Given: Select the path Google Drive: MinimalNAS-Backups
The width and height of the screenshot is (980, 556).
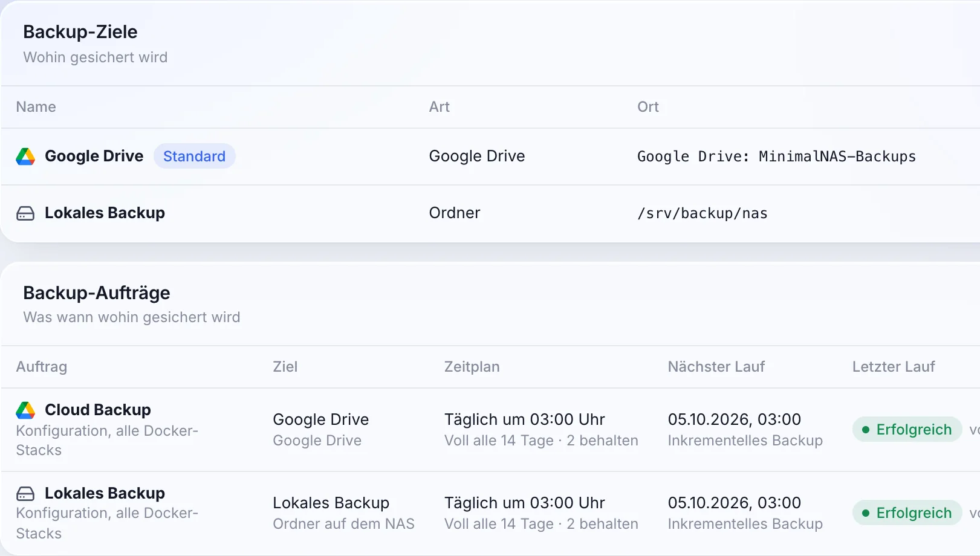Looking at the screenshot, I should click(x=776, y=157).
